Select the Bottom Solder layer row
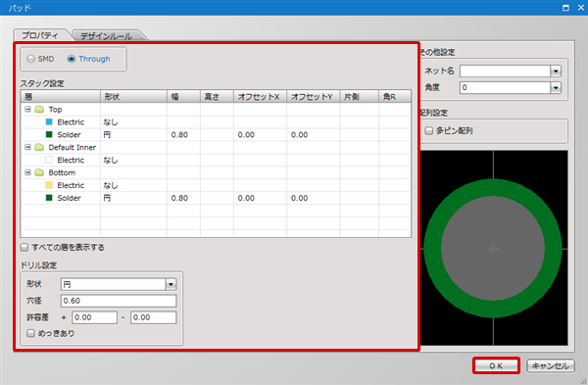Image resolution: width=588 pixels, height=385 pixels. [216, 198]
